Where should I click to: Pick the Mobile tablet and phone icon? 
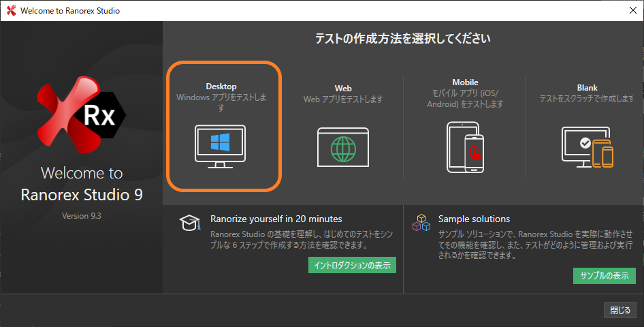[x=465, y=147]
